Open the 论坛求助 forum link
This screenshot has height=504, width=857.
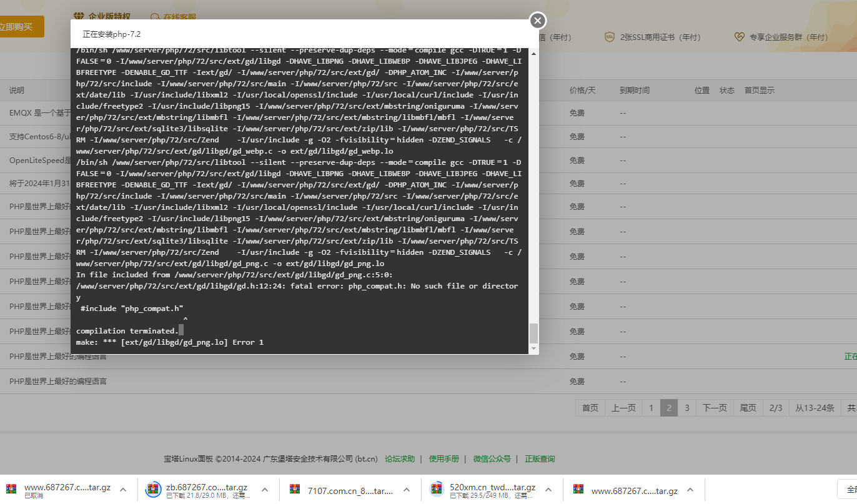(x=400, y=459)
